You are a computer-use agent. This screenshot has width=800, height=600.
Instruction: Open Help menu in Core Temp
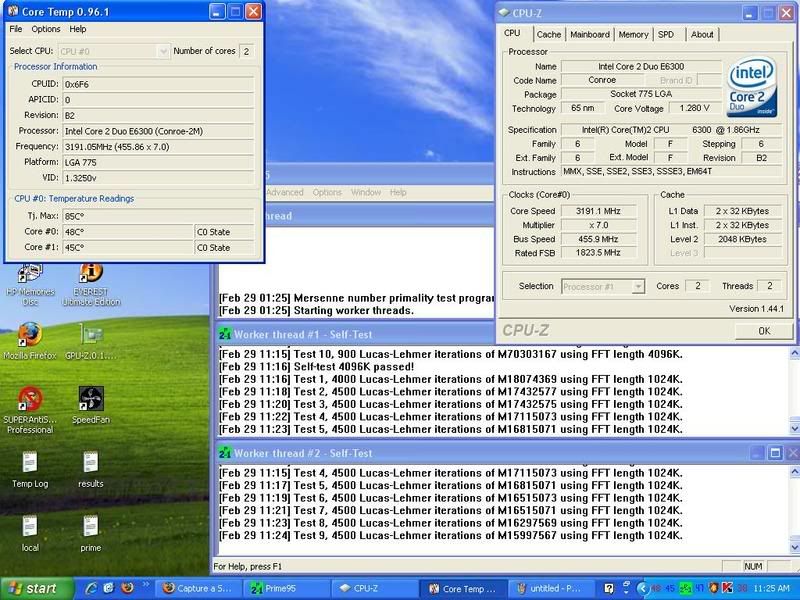pos(78,29)
